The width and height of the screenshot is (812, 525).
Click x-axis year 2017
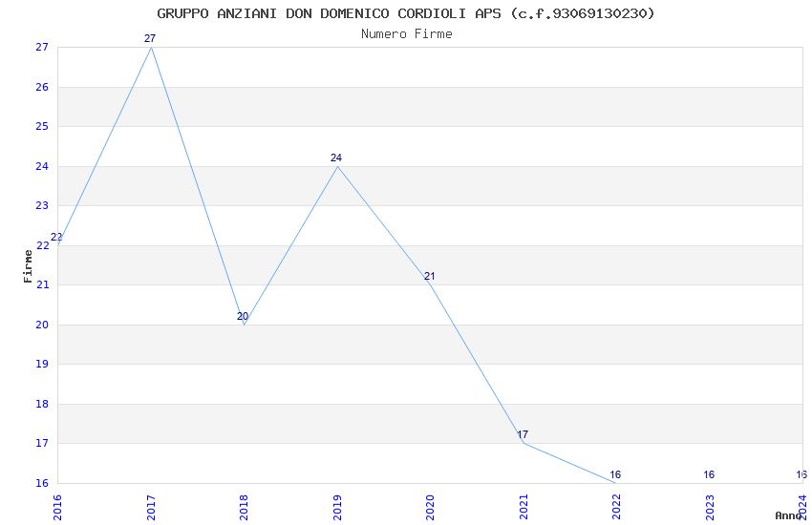151,508
